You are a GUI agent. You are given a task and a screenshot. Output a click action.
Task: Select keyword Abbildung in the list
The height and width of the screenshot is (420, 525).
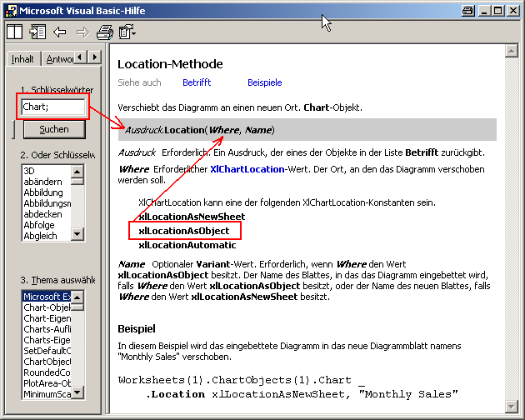(46, 192)
